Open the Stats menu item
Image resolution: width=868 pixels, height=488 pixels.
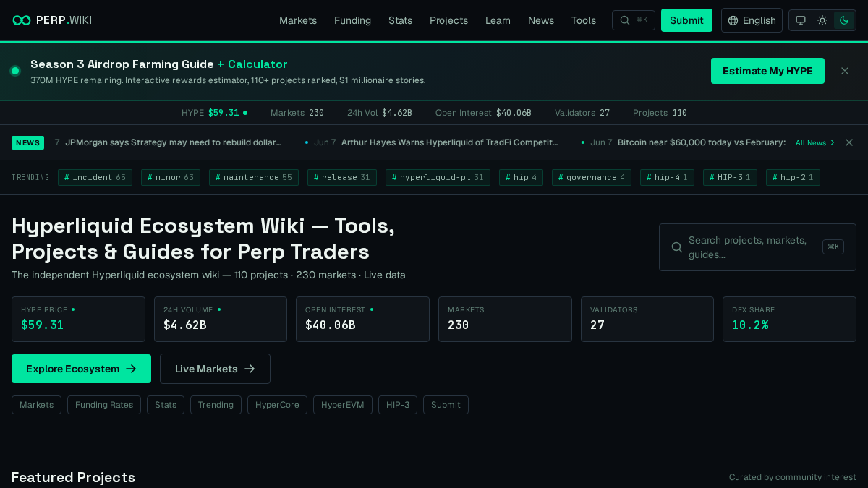coord(400,20)
